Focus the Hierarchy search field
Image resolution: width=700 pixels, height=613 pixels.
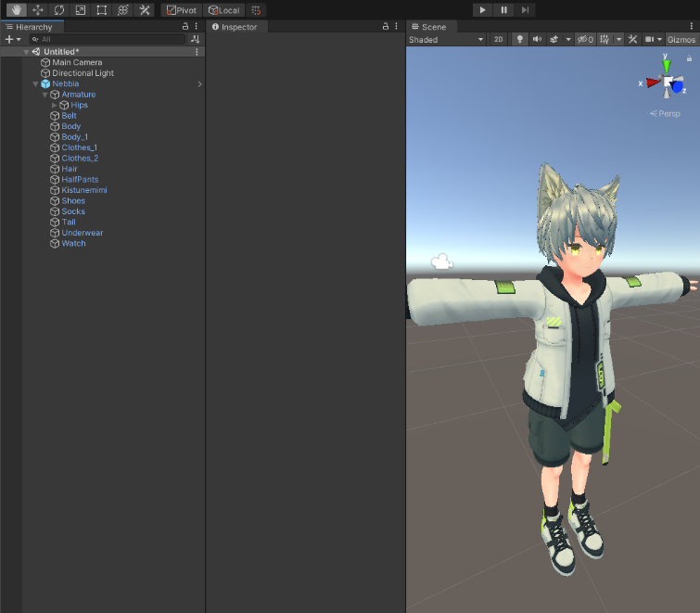tap(108, 39)
